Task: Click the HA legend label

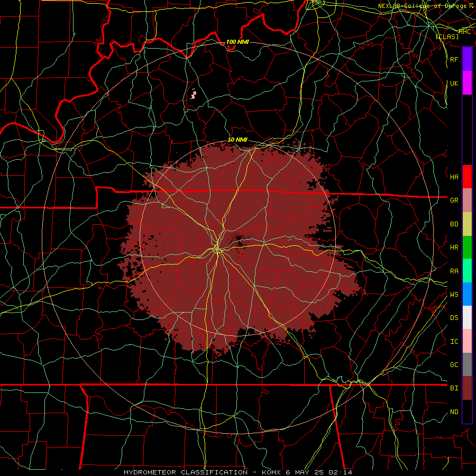Action: pos(454,177)
